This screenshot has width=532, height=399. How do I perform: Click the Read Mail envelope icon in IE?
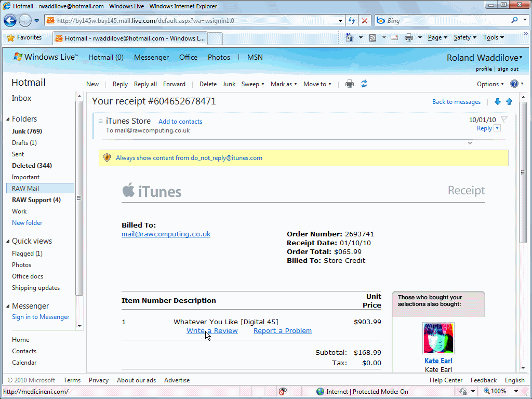pos(394,37)
